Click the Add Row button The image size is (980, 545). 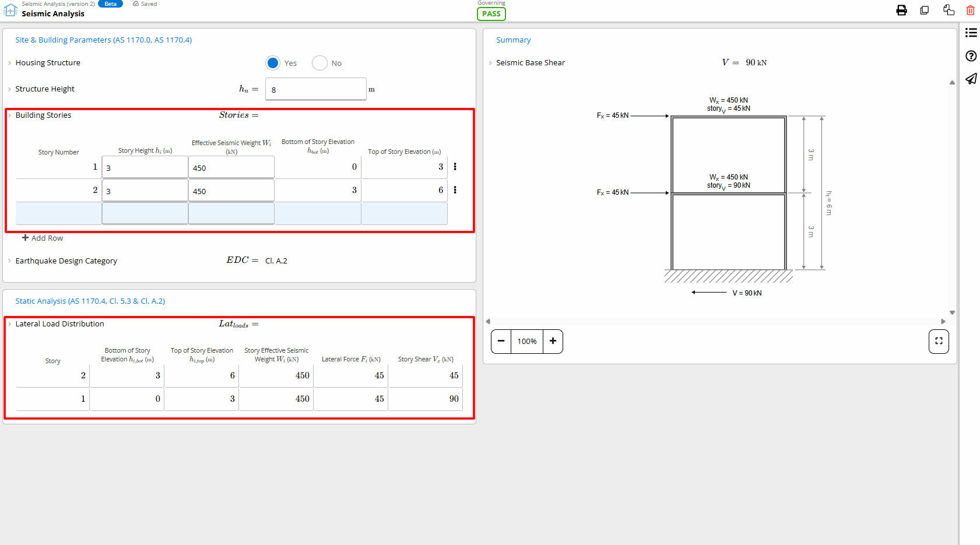tap(42, 238)
